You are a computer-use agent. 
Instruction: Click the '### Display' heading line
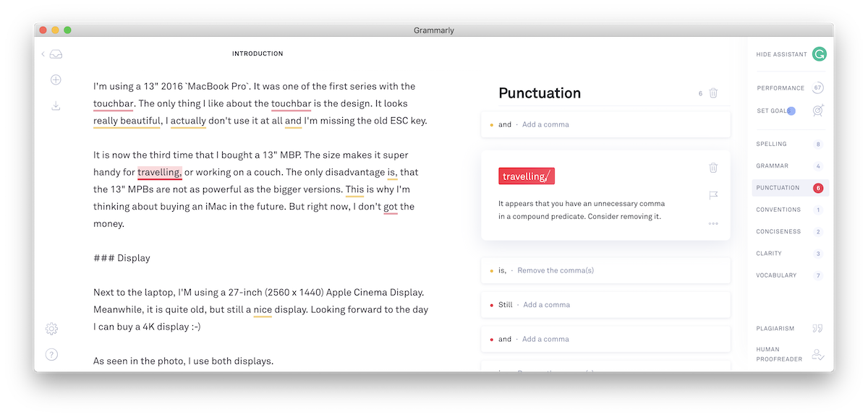pyautogui.click(x=122, y=258)
